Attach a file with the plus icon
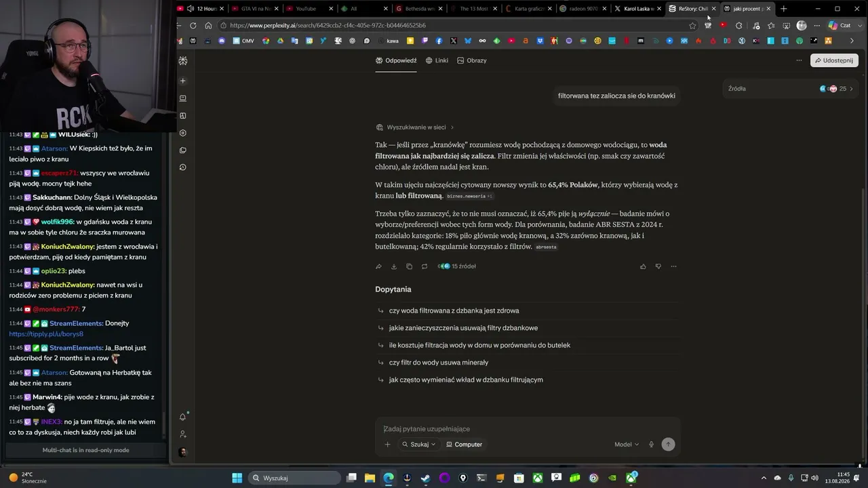Viewport: 868px width, 488px height. [387, 445]
